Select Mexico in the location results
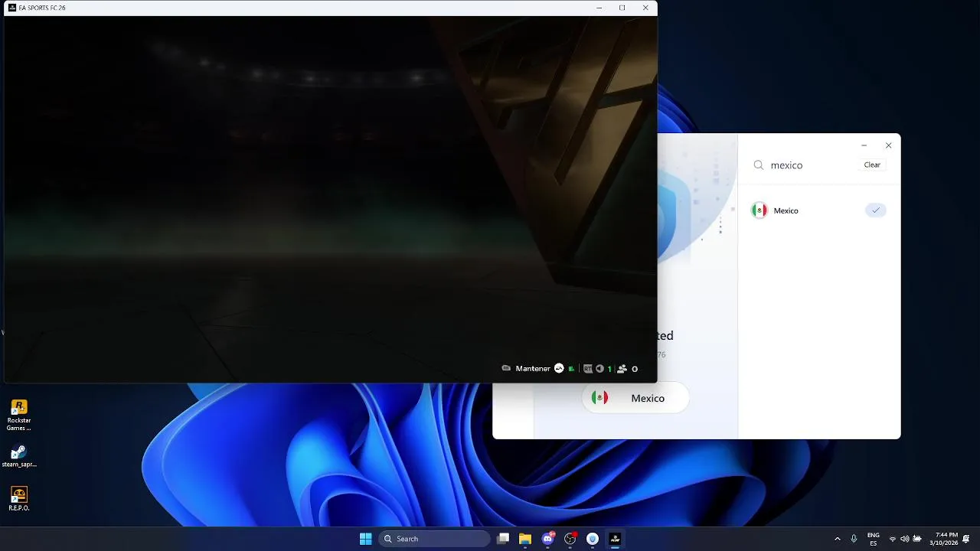Screen dimensions: 980x551 click(819, 210)
